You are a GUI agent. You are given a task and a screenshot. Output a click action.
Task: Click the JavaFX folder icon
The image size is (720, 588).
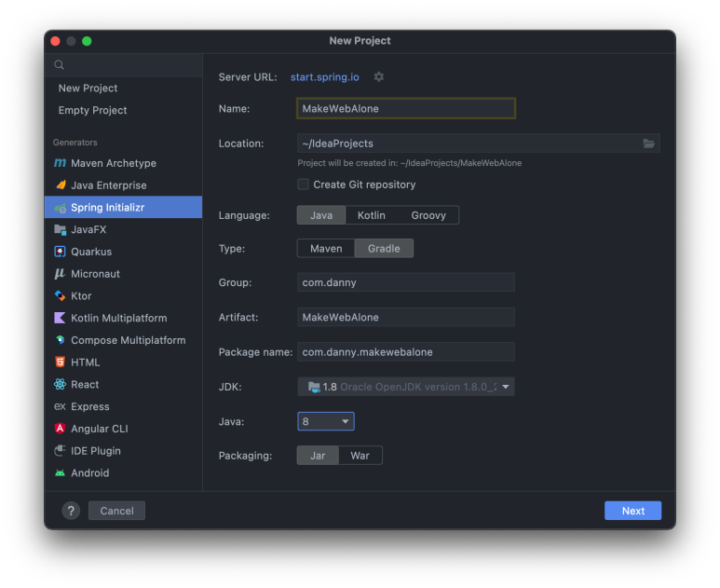click(61, 229)
